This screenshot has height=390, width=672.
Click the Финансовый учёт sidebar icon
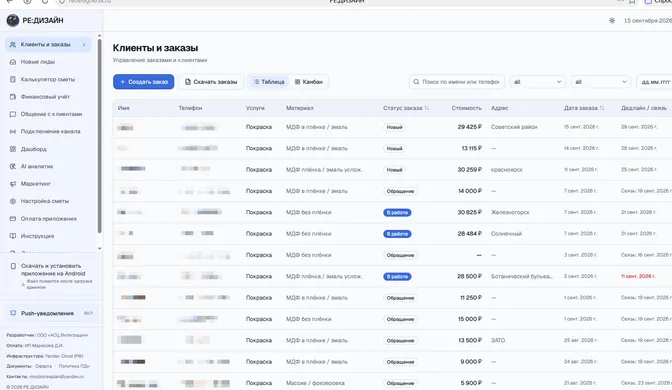pos(13,96)
